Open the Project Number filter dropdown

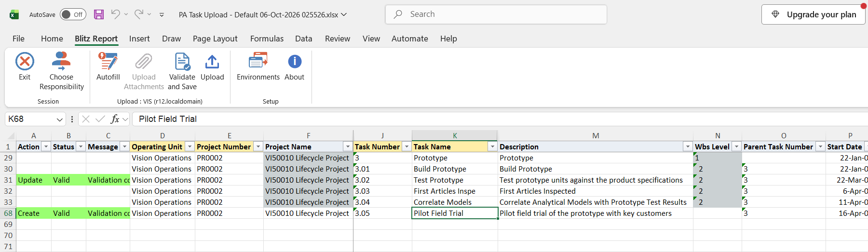coord(258,146)
